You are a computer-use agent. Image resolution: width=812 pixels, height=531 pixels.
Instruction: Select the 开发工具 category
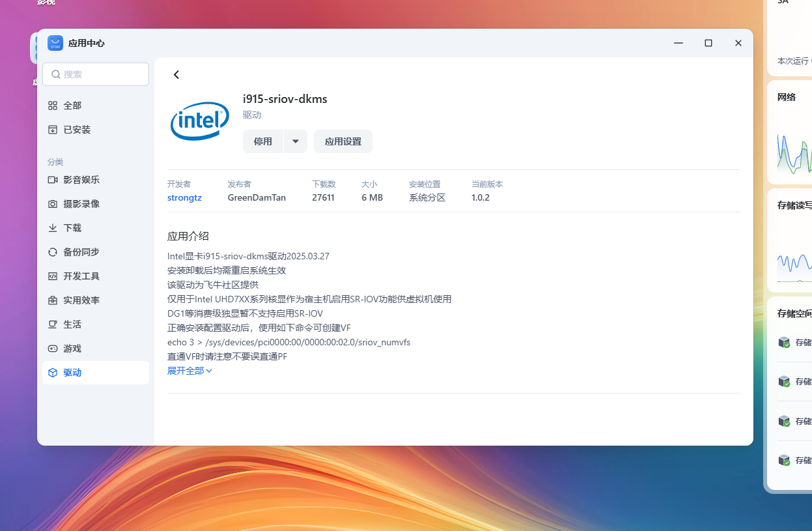point(96,276)
